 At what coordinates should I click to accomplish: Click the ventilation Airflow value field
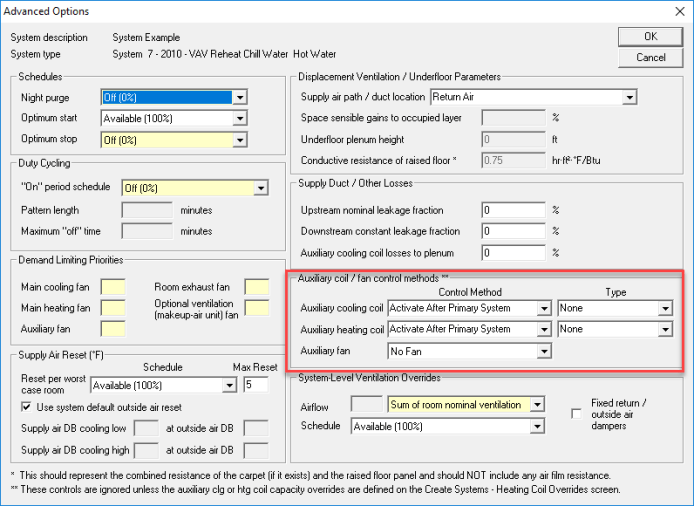click(366, 404)
